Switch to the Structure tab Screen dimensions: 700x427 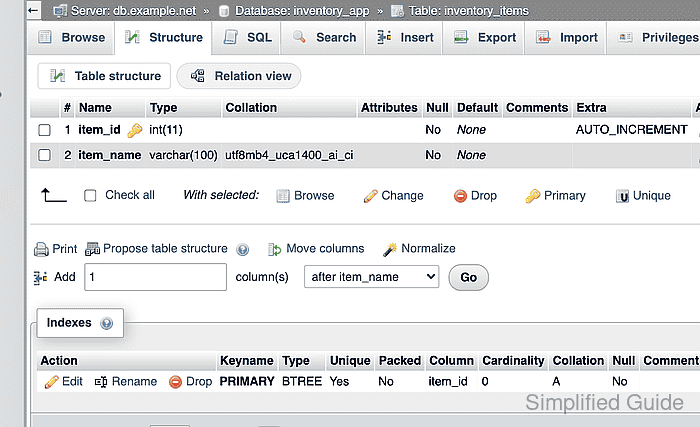tap(163, 38)
